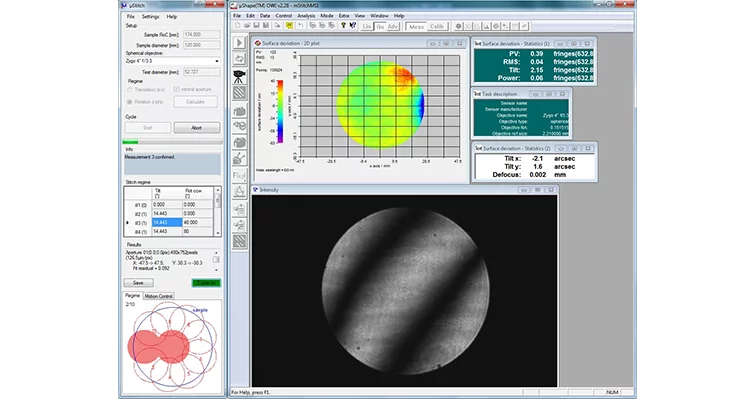Viewport: 755px width, 399px height.
Task: Toggle the central aperture checkbox
Action: point(176,90)
